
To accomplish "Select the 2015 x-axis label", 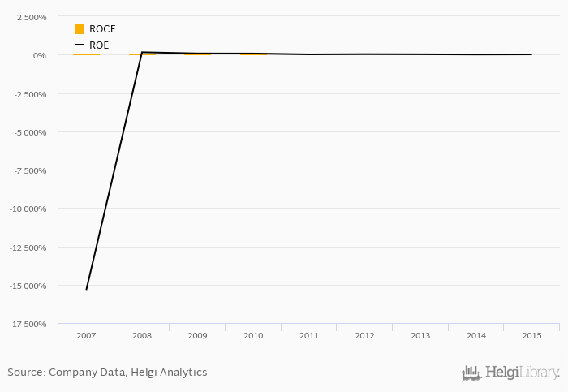I will [x=531, y=335].
